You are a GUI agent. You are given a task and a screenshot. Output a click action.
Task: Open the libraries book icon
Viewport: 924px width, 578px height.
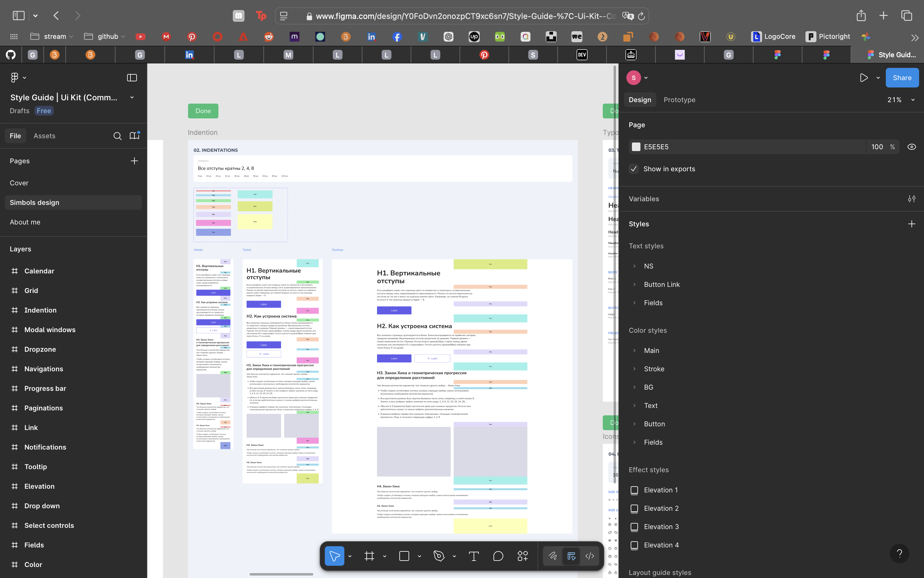point(134,136)
